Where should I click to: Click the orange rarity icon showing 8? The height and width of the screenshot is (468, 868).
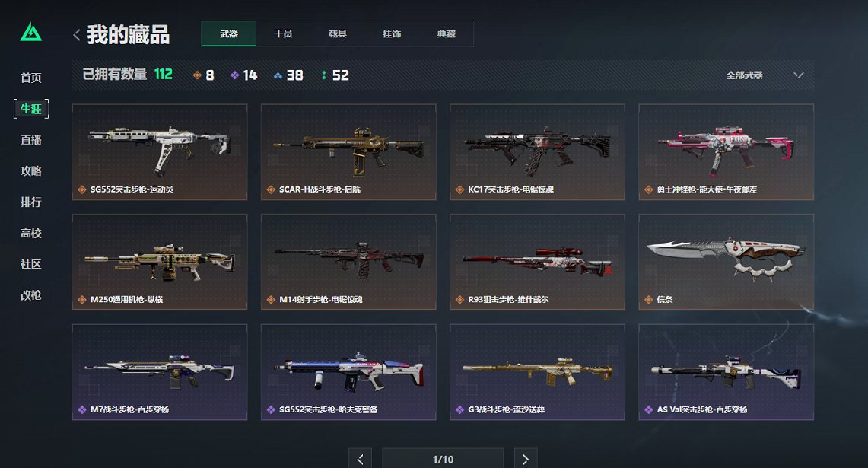(x=196, y=75)
